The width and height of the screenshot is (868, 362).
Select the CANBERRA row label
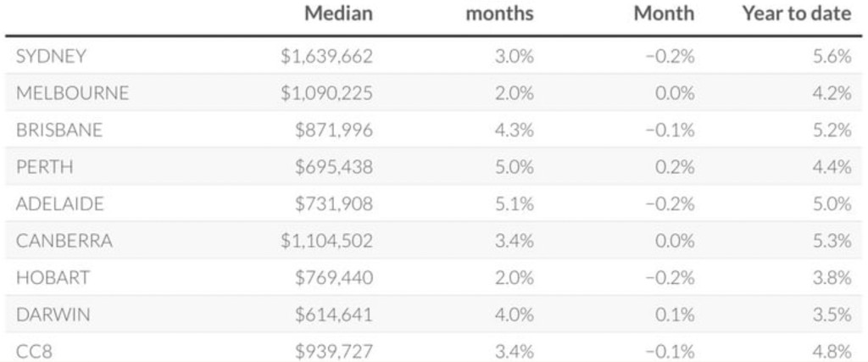64,241
